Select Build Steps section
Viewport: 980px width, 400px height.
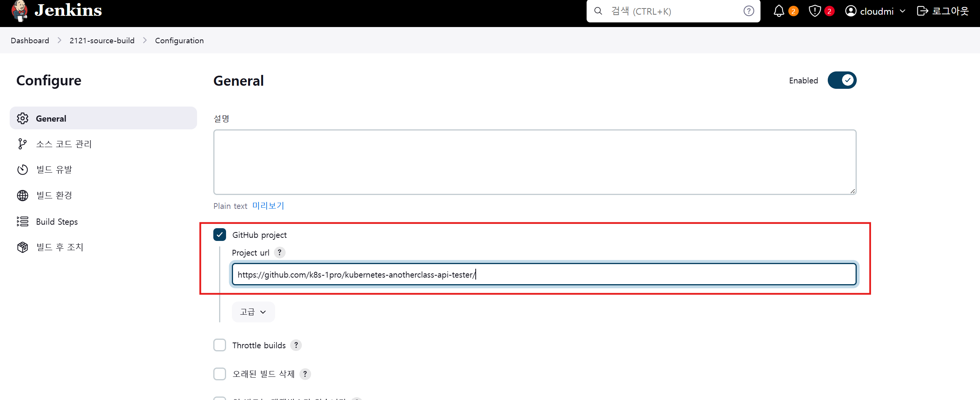coord(103,222)
